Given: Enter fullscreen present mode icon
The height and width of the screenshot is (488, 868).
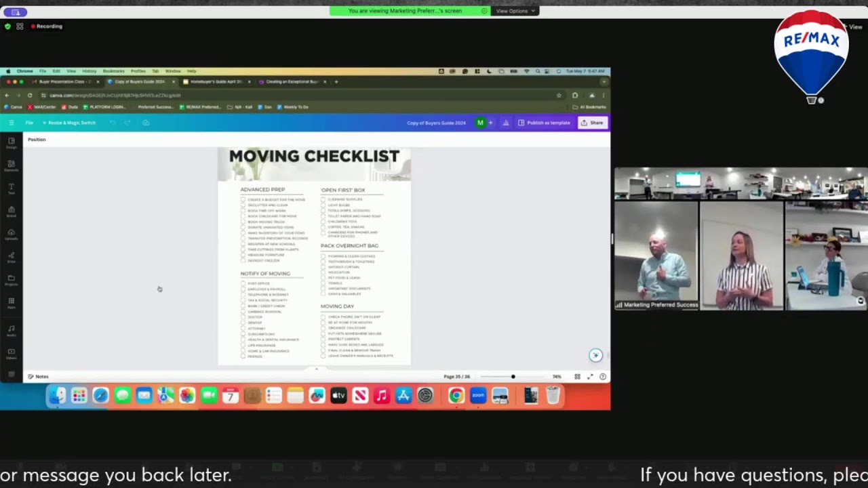Looking at the screenshot, I should coord(590,376).
